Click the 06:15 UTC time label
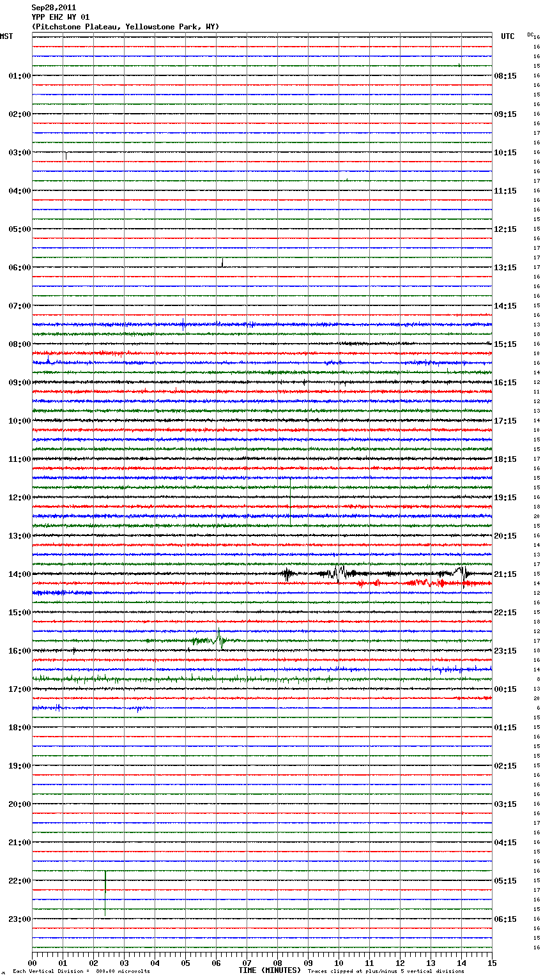 coord(505,919)
